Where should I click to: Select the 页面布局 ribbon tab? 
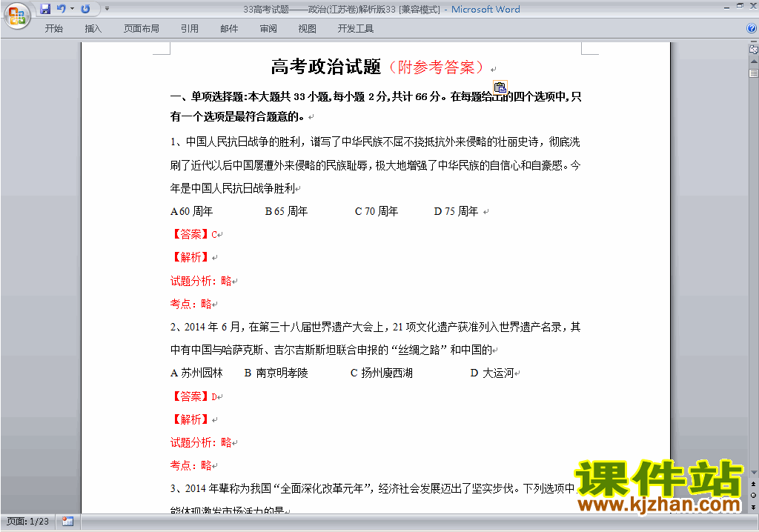click(x=141, y=29)
